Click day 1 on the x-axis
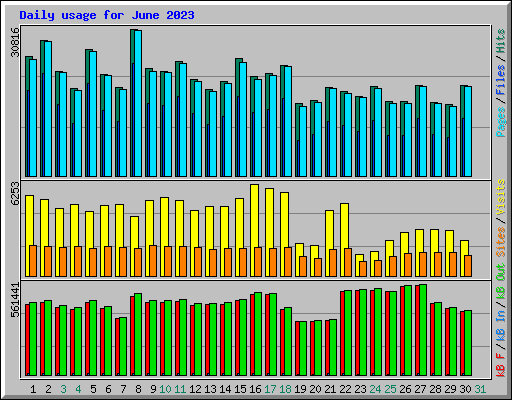This screenshot has width=512, height=400. pyautogui.click(x=33, y=389)
